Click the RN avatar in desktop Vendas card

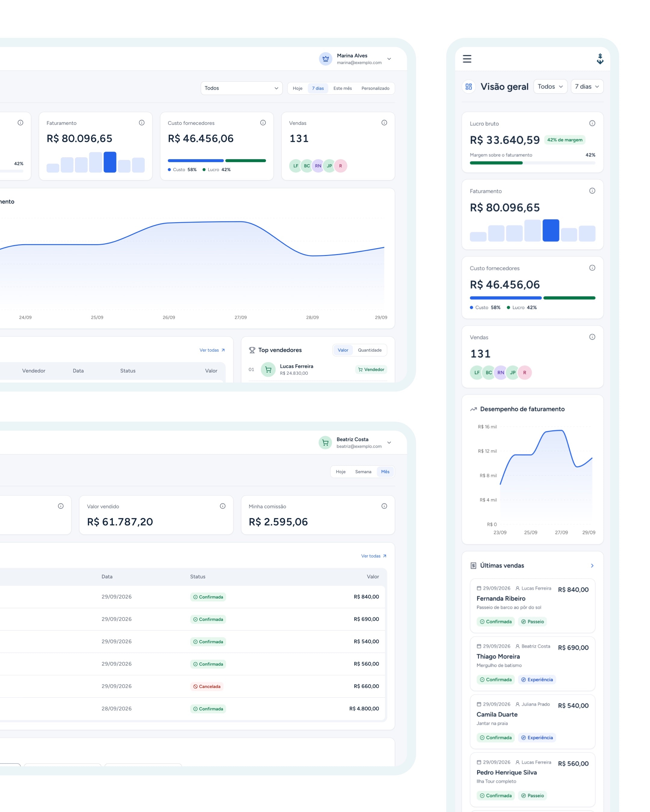click(318, 166)
